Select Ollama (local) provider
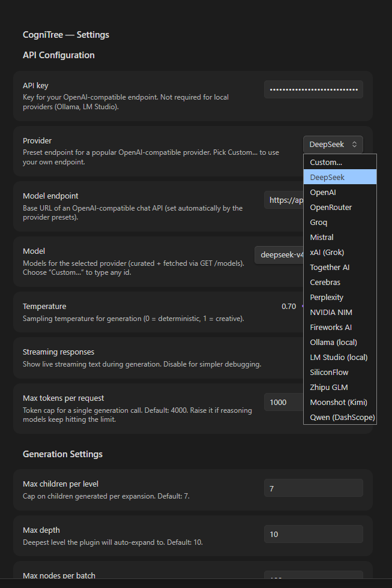The width and height of the screenshot is (392, 588). (340, 342)
